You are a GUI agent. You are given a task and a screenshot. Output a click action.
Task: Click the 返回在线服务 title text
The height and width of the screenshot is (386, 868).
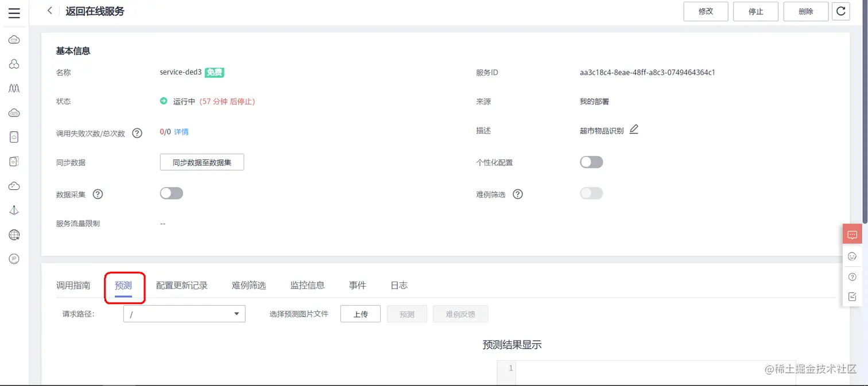point(95,11)
